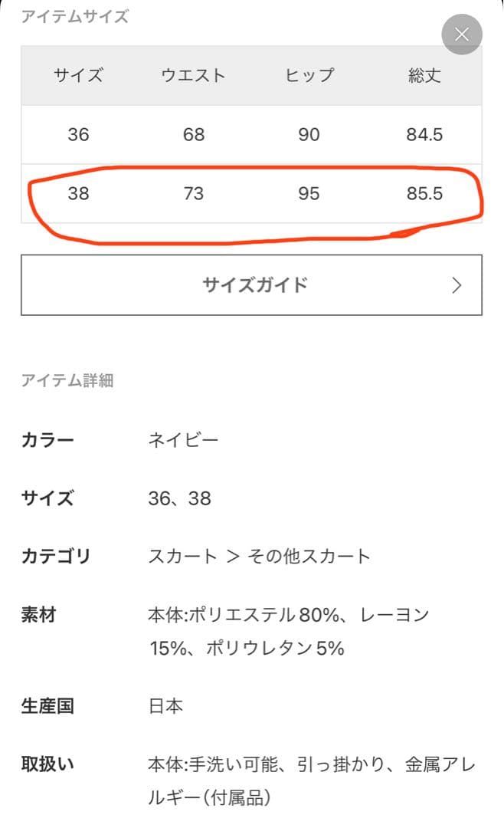Select size 36 in the table
Viewport: 504px width, 828px height.
pyautogui.click(x=78, y=135)
